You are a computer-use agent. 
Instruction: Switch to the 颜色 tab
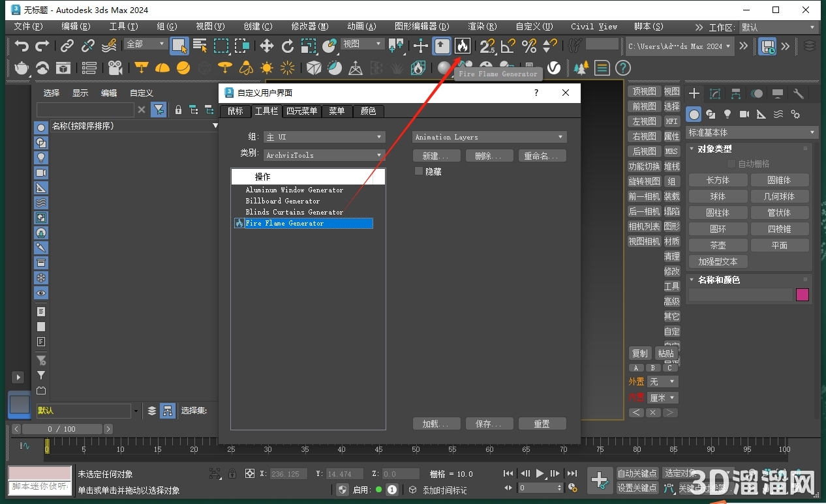click(x=368, y=111)
